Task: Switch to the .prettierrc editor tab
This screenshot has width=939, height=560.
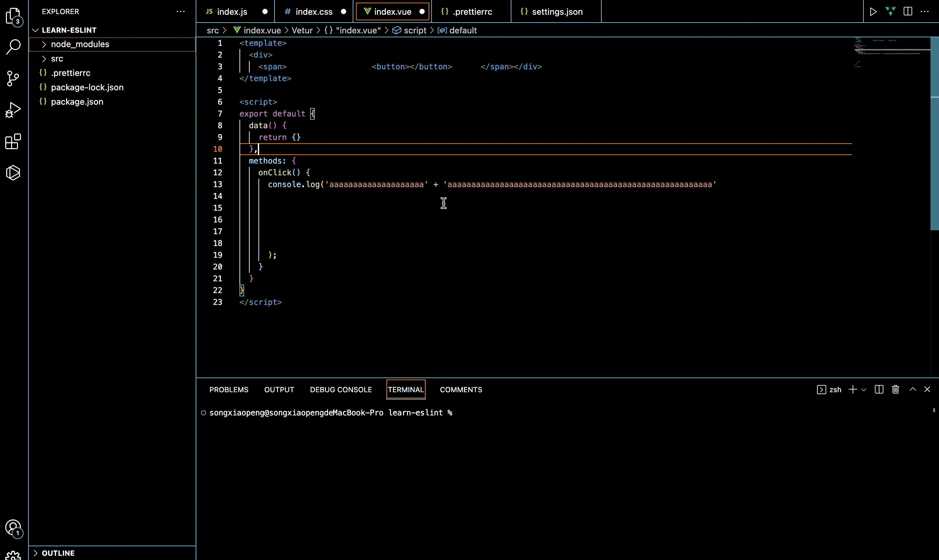Action: pyautogui.click(x=472, y=12)
